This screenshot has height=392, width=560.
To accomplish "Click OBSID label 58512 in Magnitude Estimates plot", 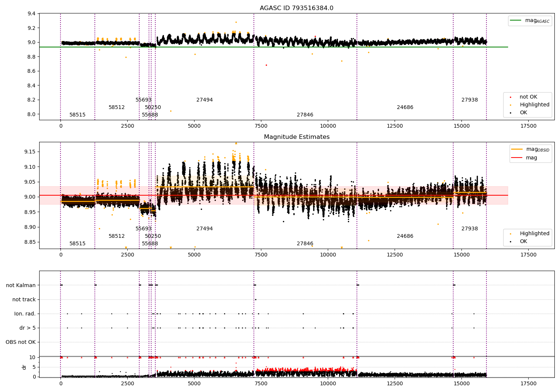I will tap(116, 236).
